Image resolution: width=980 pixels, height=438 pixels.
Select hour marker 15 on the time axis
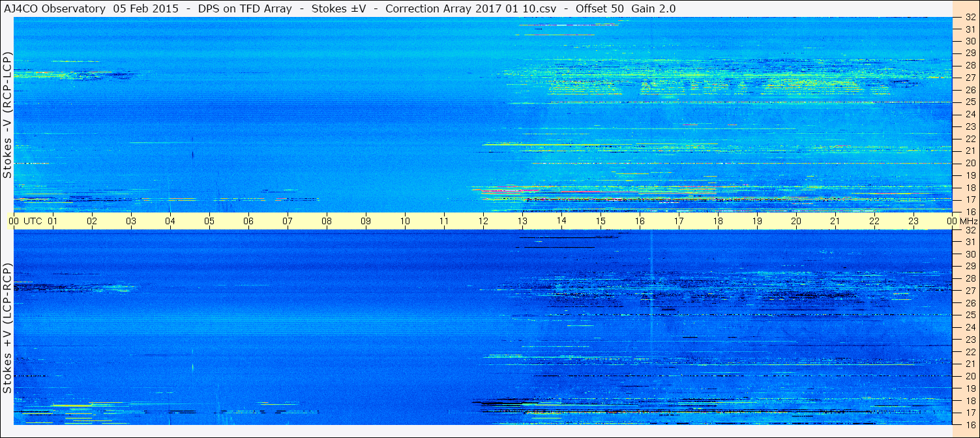[601, 221]
